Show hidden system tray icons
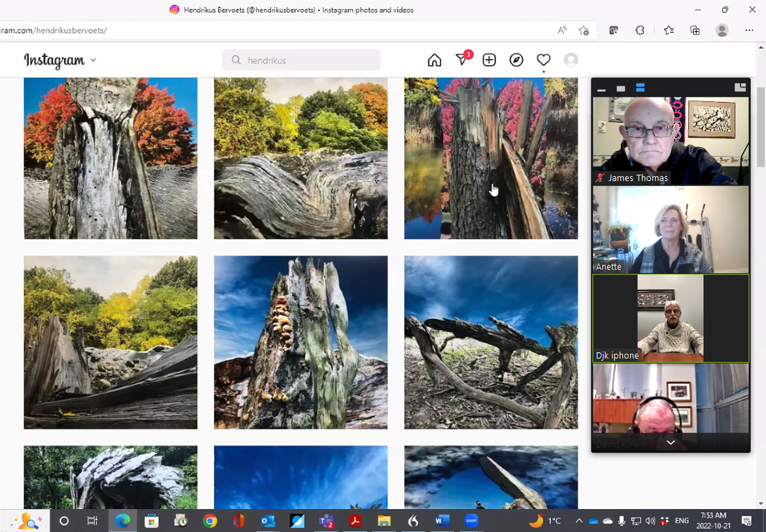The image size is (766, 532). [578, 521]
